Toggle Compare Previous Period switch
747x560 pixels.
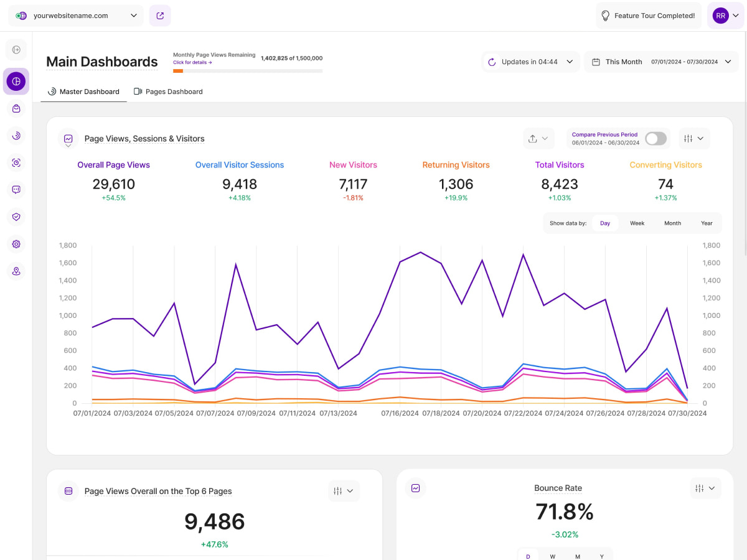pos(655,139)
